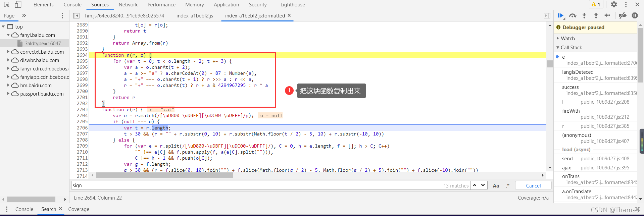Toggle the file navigator sidebar icon
Image resolution: width=644 pixels, height=216 pixels.
tap(76, 16)
